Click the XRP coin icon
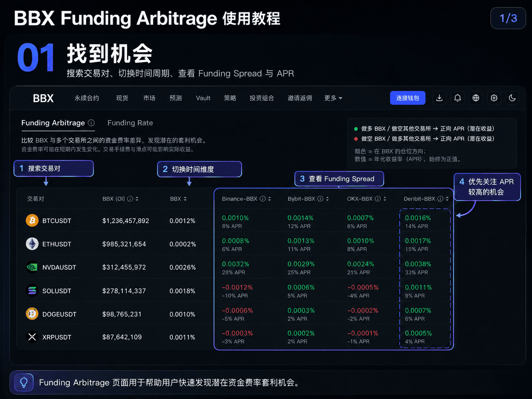This screenshot has height=399, width=532. coord(32,337)
